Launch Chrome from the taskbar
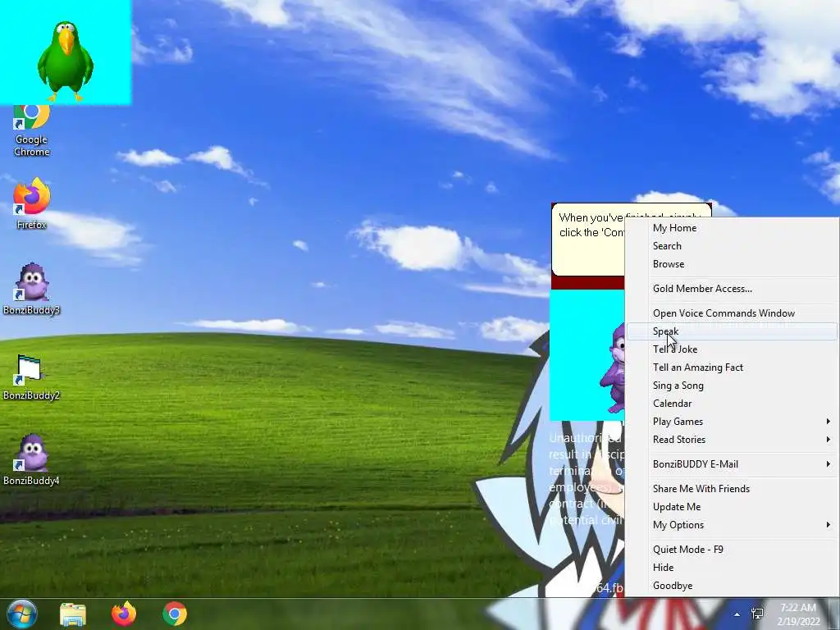Screen dimensions: 840x630 (175, 614)
